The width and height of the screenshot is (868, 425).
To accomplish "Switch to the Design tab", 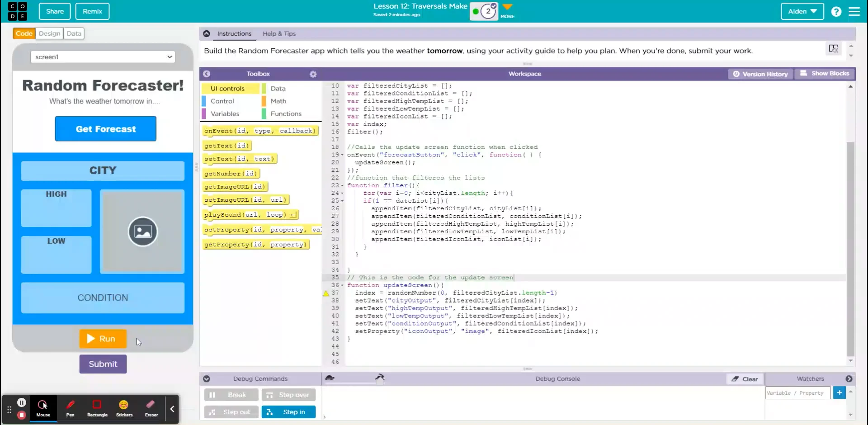I will 49,33.
